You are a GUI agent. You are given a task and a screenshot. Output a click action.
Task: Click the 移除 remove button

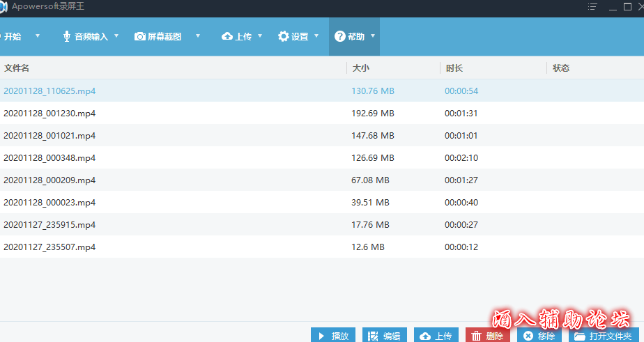(x=539, y=336)
